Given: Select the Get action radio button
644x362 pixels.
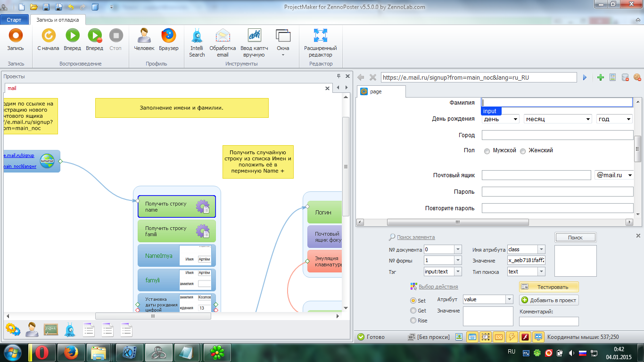Looking at the screenshot, I should [413, 311].
